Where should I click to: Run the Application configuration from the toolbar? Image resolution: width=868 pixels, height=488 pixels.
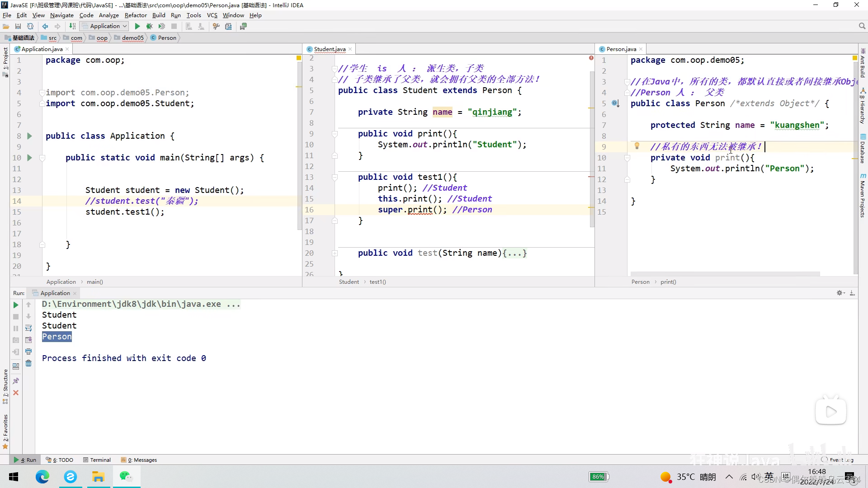coord(137,26)
